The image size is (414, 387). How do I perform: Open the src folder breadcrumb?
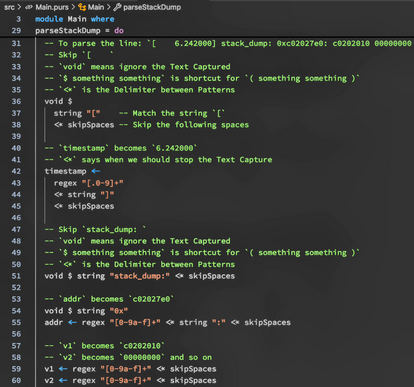(x=9, y=7)
